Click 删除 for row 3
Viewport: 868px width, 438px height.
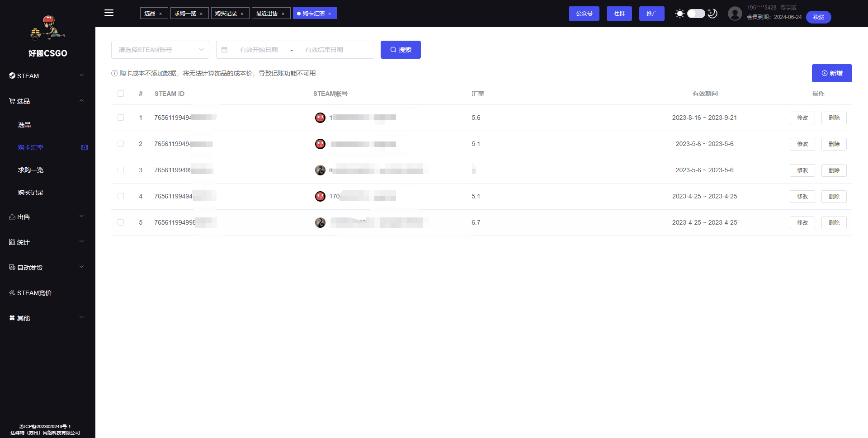pos(834,170)
